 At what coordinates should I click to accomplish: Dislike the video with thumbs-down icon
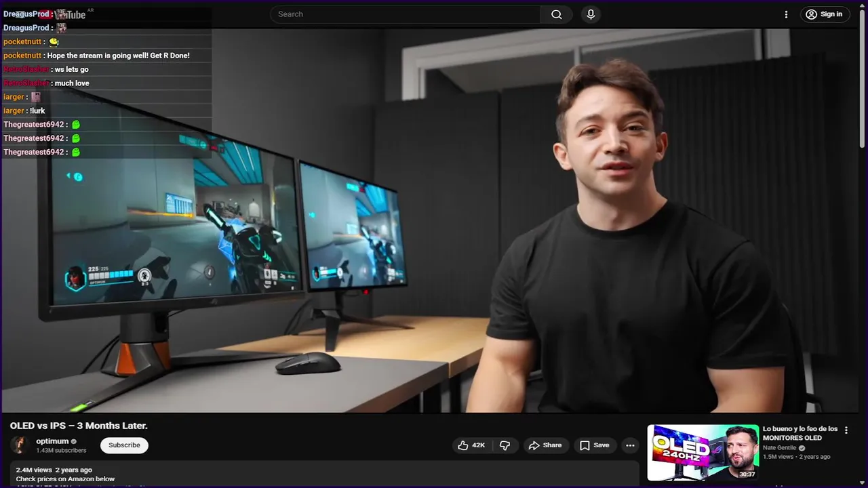505,445
